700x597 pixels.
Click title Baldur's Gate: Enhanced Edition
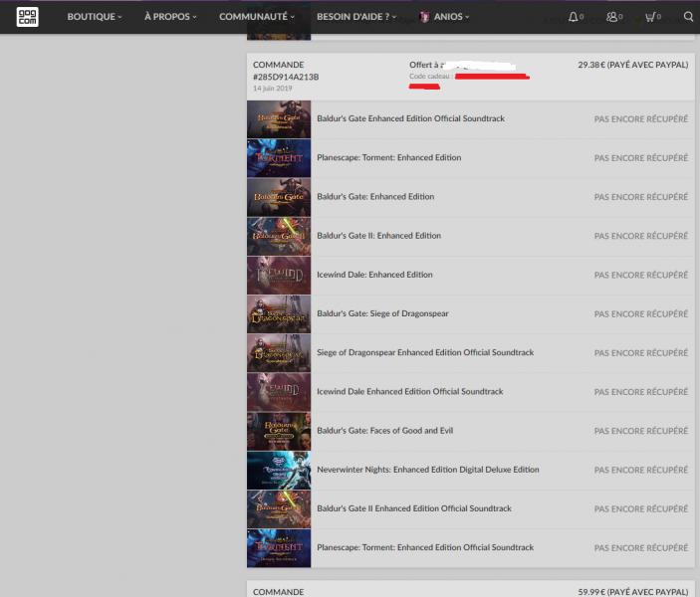[375, 196]
